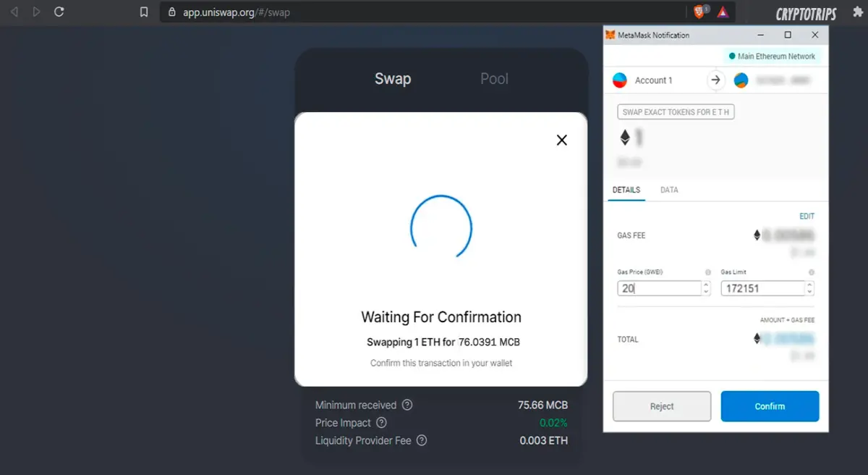
Task: Click the Waiting For Confirmation heading
Action: point(441,317)
